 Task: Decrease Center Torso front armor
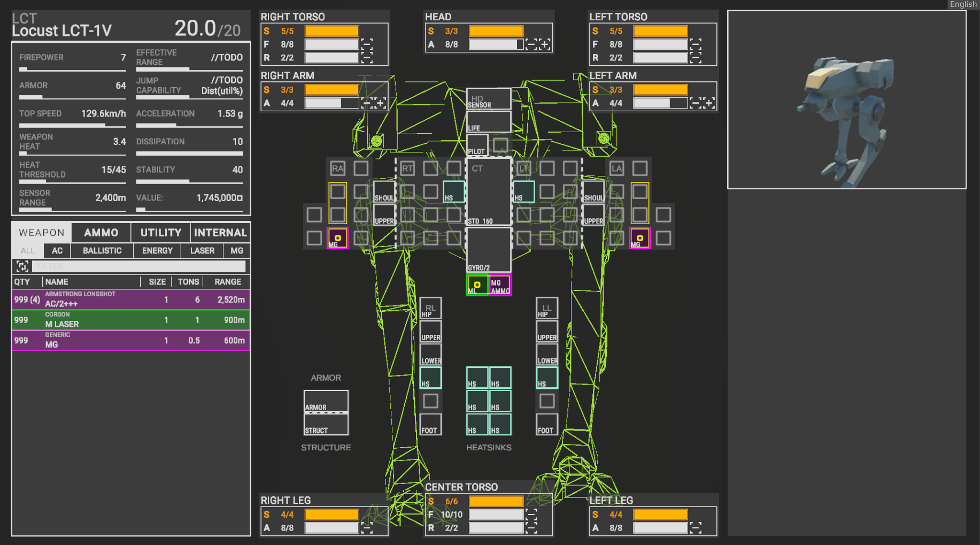(531, 515)
